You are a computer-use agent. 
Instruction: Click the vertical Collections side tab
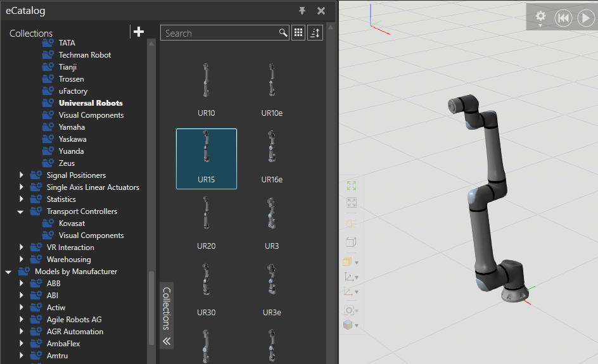click(x=167, y=308)
